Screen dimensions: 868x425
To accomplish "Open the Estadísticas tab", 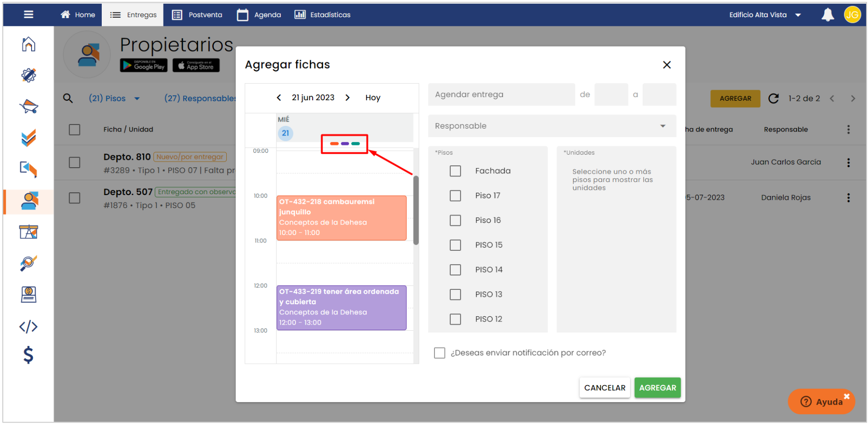I will (x=322, y=15).
